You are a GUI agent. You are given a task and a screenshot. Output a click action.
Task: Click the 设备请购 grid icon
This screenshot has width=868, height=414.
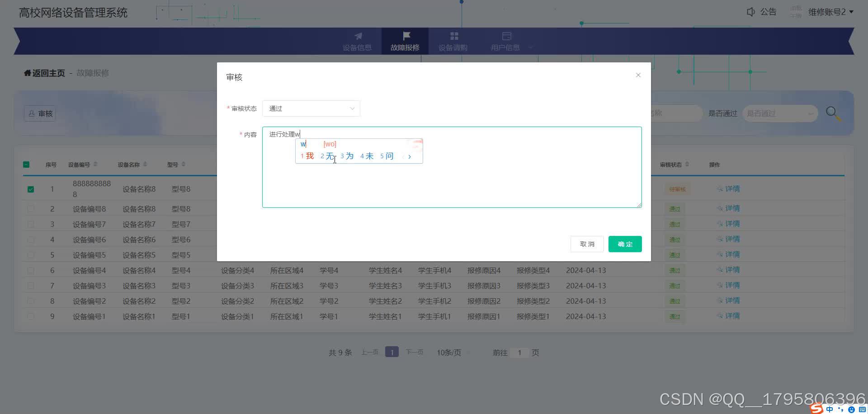click(x=454, y=36)
